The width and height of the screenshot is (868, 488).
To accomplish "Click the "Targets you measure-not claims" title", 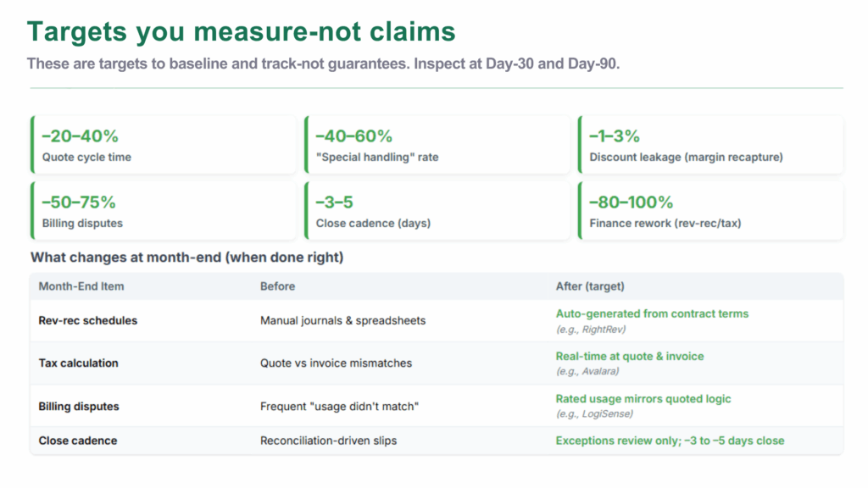I will 241,32.
